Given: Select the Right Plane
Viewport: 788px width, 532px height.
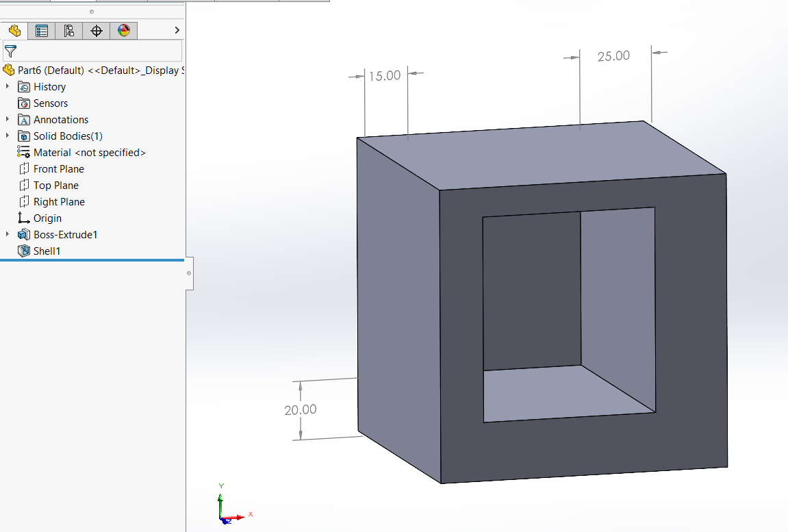Looking at the screenshot, I should click(x=59, y=202).
